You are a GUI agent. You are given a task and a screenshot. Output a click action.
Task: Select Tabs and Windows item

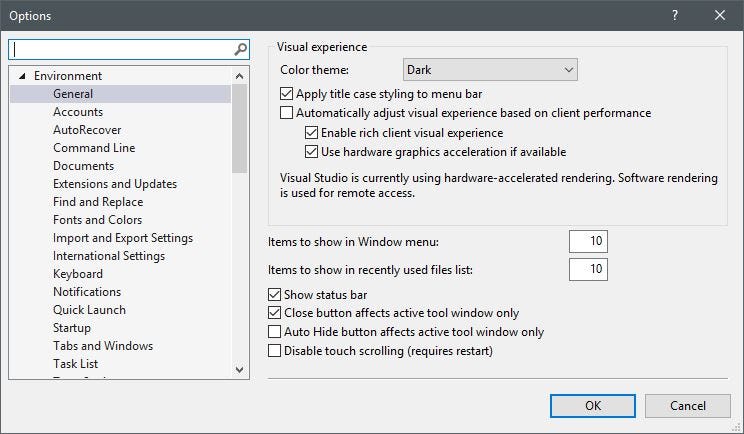click(103, 346)
